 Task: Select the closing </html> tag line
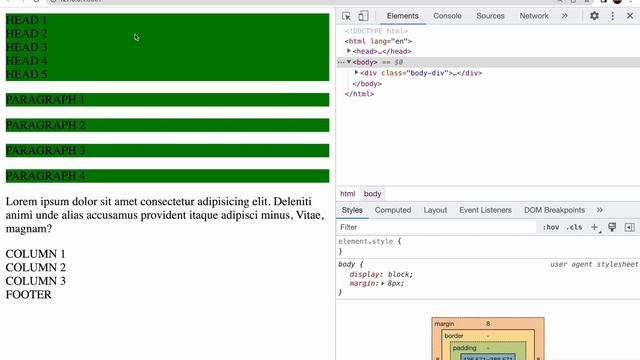click(359, 94)
